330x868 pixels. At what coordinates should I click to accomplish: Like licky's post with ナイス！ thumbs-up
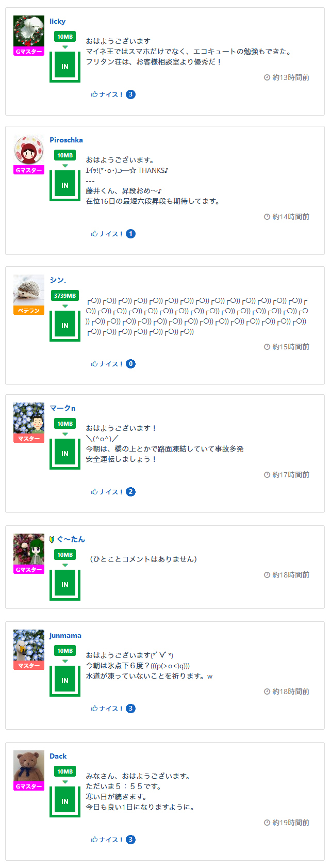[x=107, y=94]
